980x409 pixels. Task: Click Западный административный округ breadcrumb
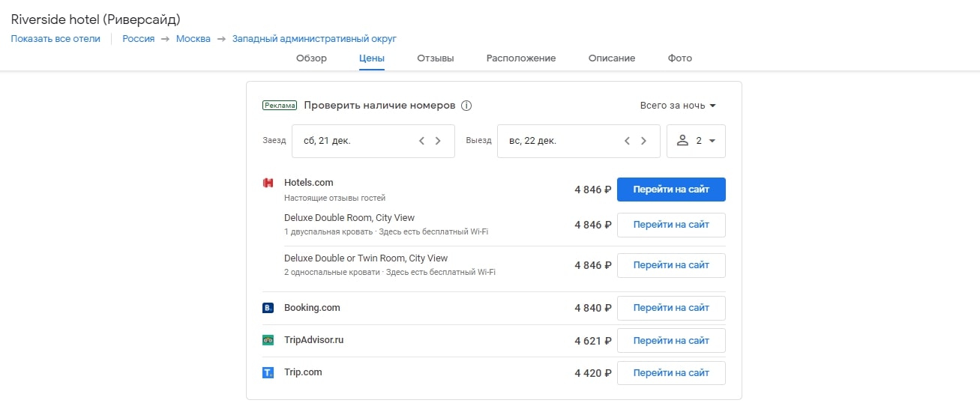coord(314,39)
